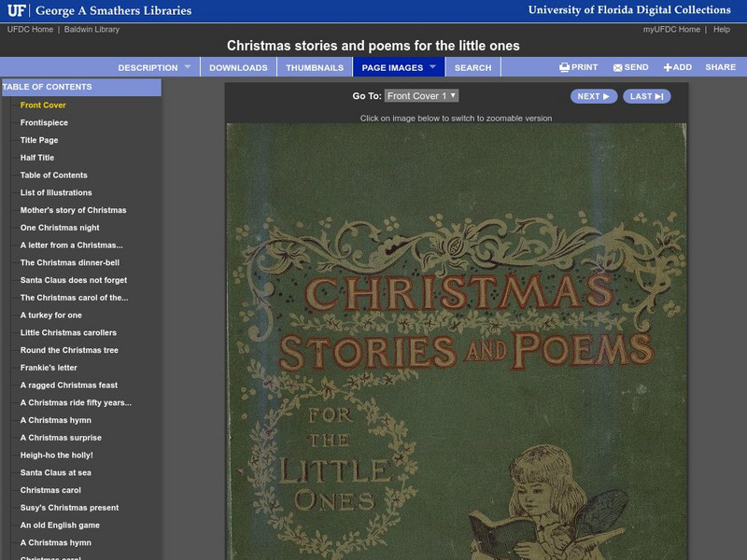This screenshot has height=560, width=747.
Task: Go to Half Title entry
Action: tap(37, 158)
